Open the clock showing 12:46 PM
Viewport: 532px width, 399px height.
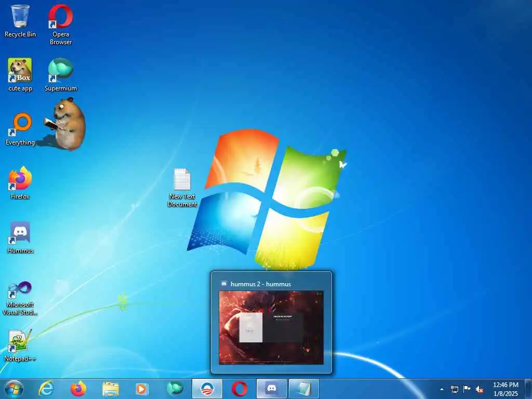click(x=506, y=389)
